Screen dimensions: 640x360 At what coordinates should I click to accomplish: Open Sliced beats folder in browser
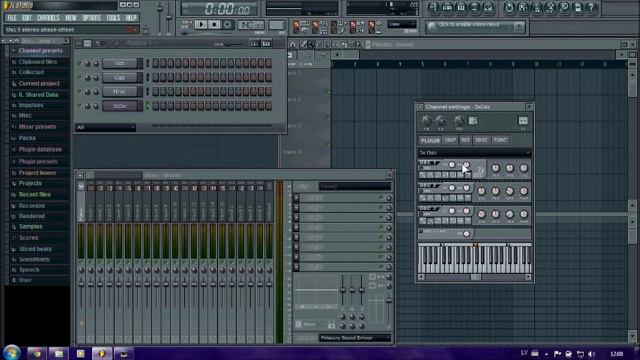[35, 249]
